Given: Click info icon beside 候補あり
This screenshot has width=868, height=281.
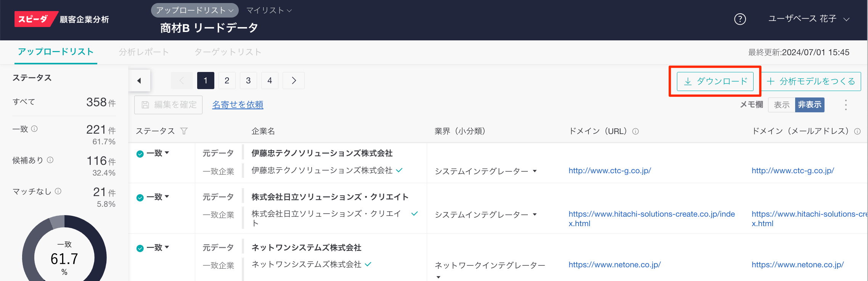Looking at the screenshot, I should [x=50, y=160].
